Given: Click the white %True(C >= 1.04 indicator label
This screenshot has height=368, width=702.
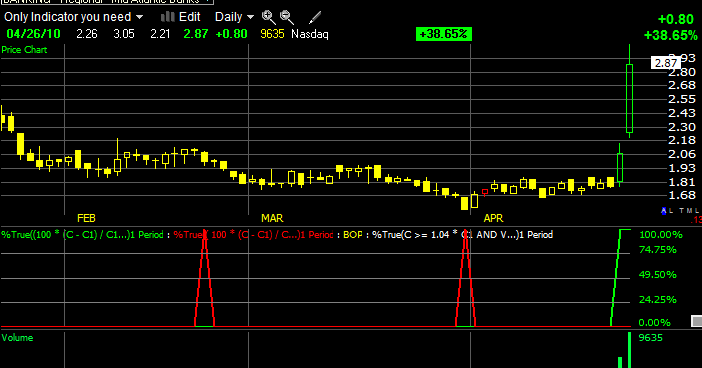Looking at the screenshot, I should 462,235.
